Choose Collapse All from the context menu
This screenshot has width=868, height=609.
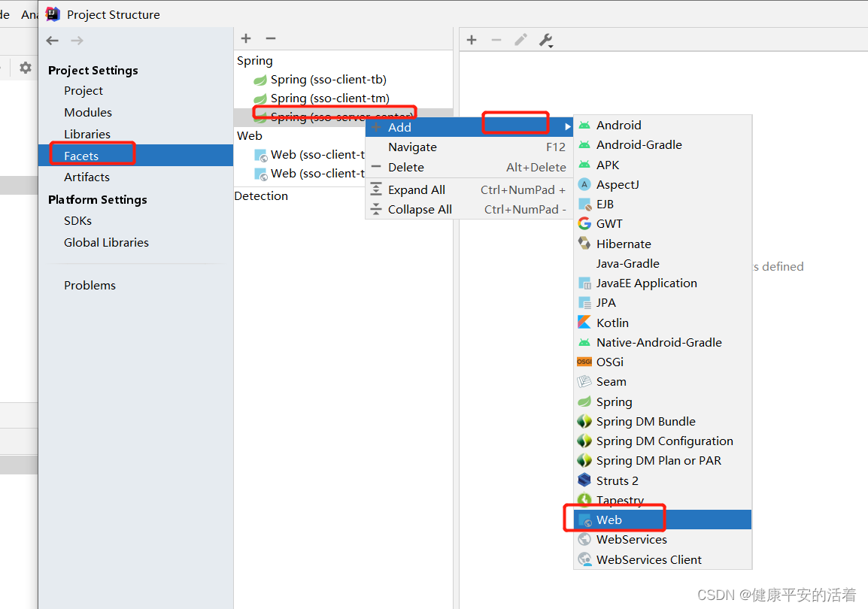[x=420, y=209]
